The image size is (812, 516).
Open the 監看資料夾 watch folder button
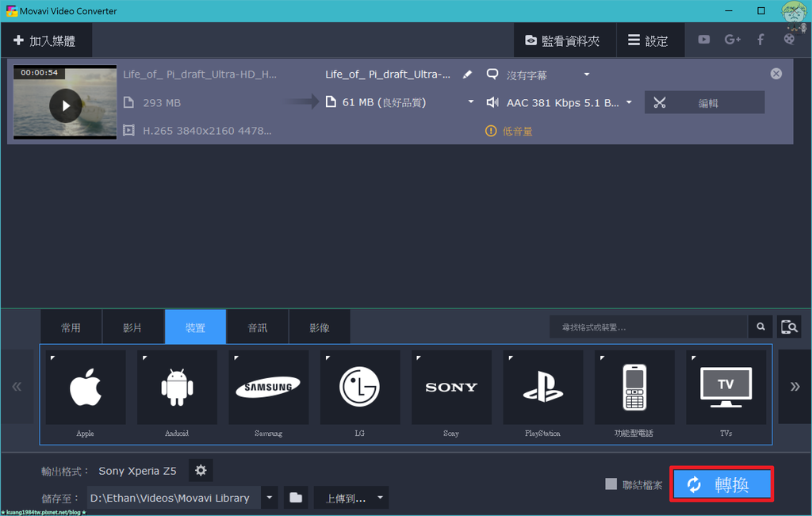[565, 40]
